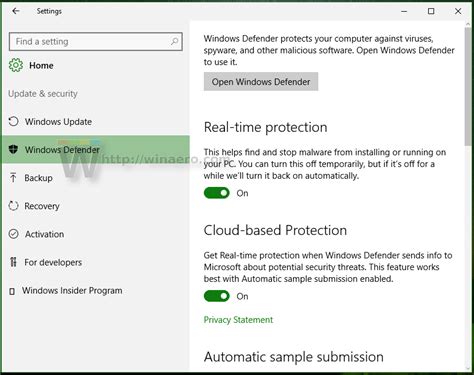The height and width of the screenshot is (375, 474).
Task: Click Open Windows Defender button
Action: point(261,82)
